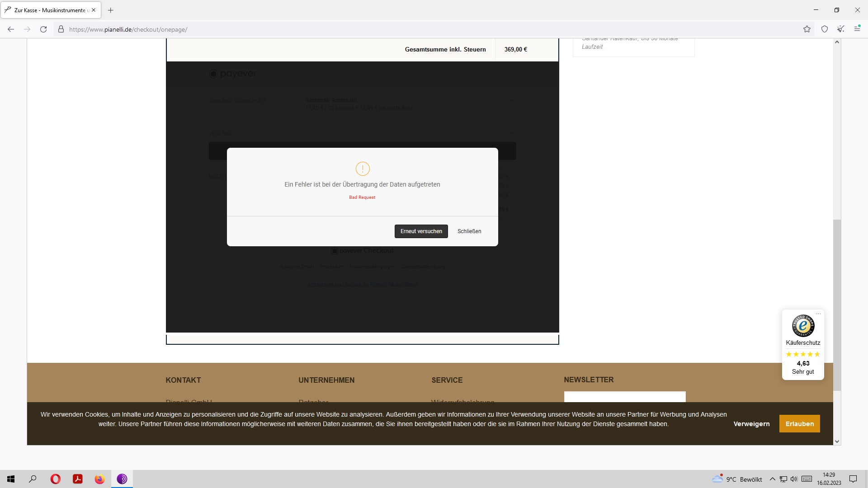Show hidden system tray icons
The height and width of the screenshot is (488, 868).
[x=772, y=479]
